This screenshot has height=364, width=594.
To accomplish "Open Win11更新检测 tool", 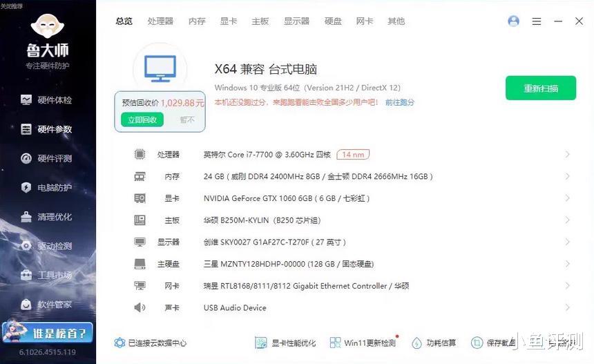I will point(363,343).
